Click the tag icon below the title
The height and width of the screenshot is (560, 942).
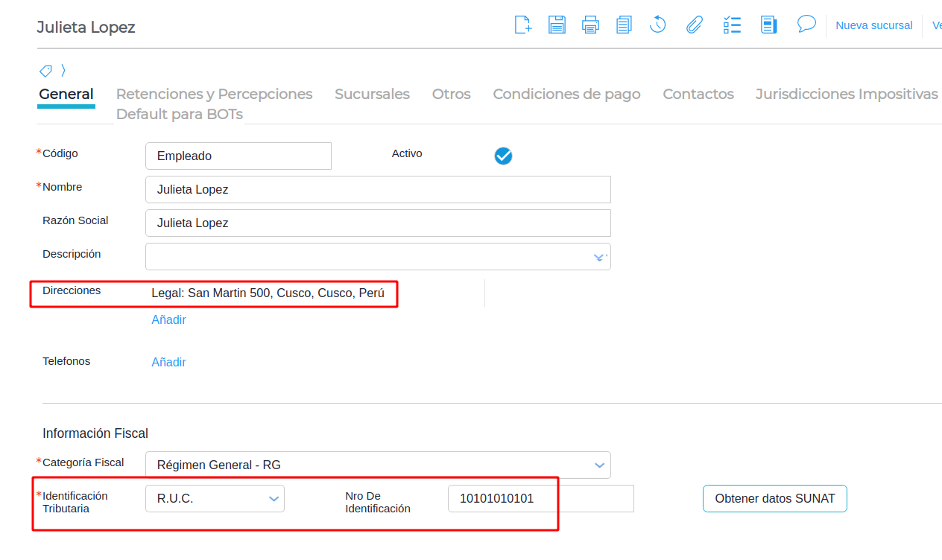[45, 71]
